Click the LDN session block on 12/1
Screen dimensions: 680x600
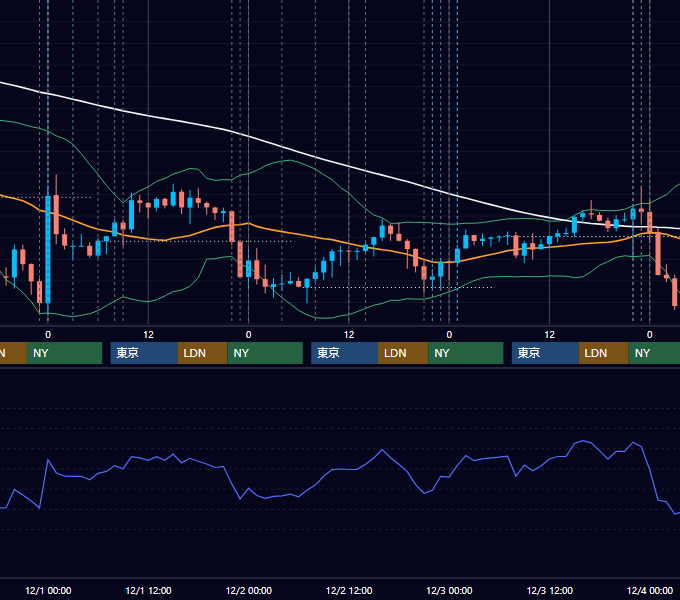click(x=203, y=353)
